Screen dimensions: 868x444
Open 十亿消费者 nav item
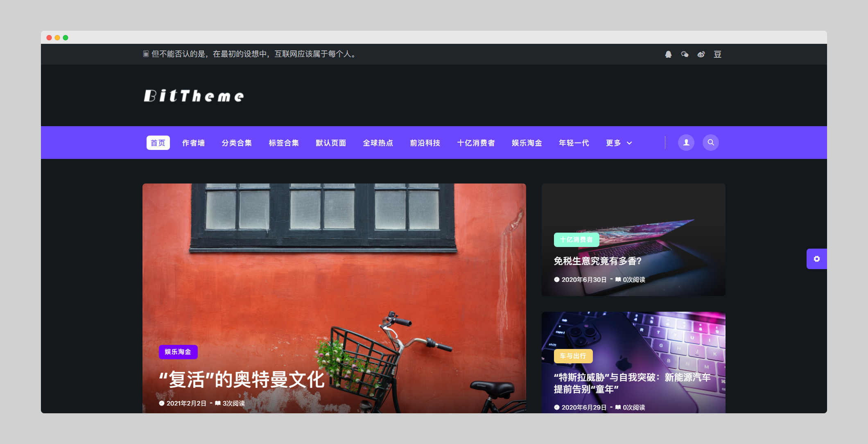click(x=476, y=143)
